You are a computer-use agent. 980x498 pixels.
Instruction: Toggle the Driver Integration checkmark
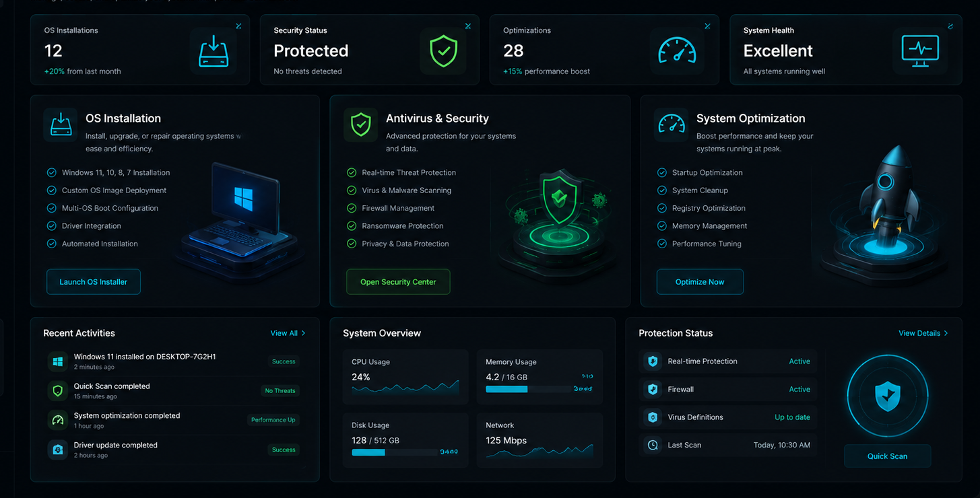click(51, 226)
